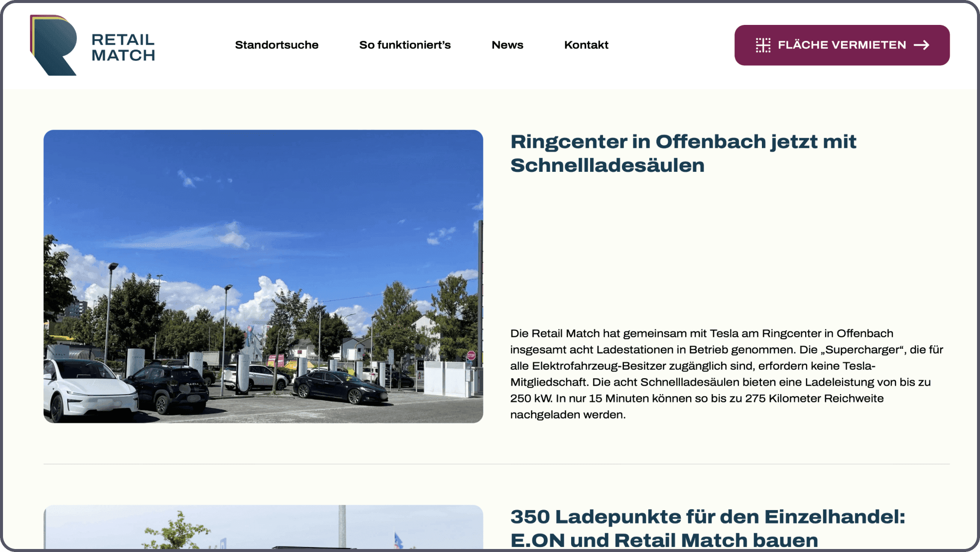This screenshot has height=552, width=980.
Task: Click the black Tesla sedan in the photo
Action: pyautogui.click(x=339, y=387)
